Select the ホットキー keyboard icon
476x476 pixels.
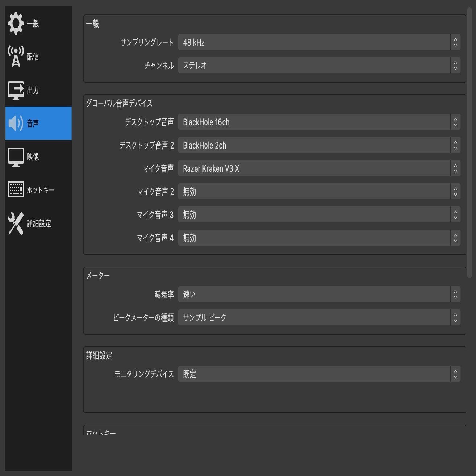(15, 189)
